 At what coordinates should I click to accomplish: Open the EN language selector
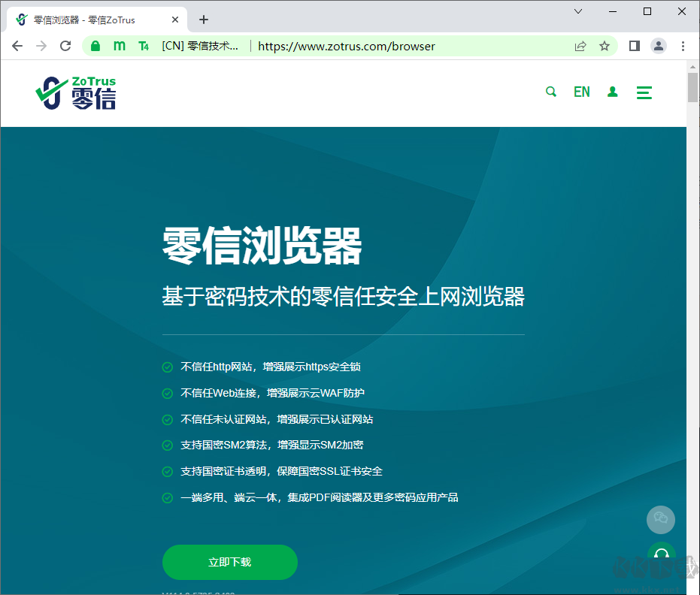point(581,92)
